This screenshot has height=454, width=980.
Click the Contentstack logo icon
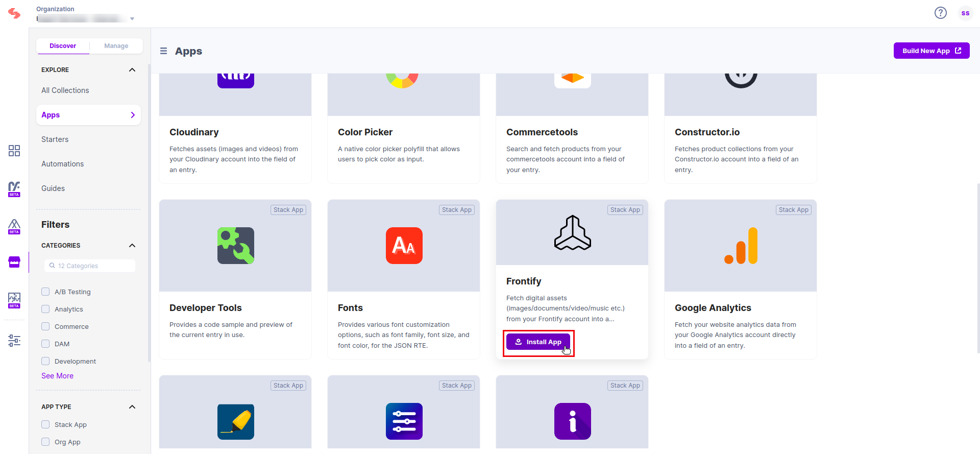[x=14, y=13]
